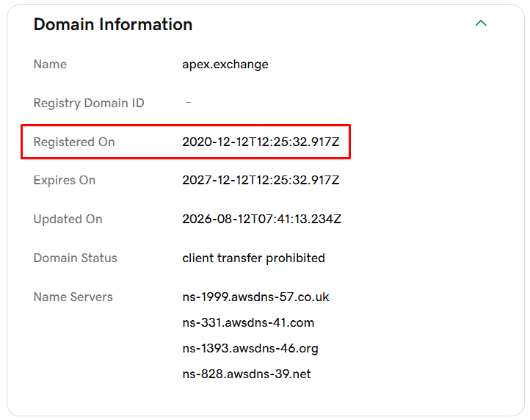530x420 pixels.
Task: Select name server ns-828.awsdns-39.net
Action: click(247, 374)
